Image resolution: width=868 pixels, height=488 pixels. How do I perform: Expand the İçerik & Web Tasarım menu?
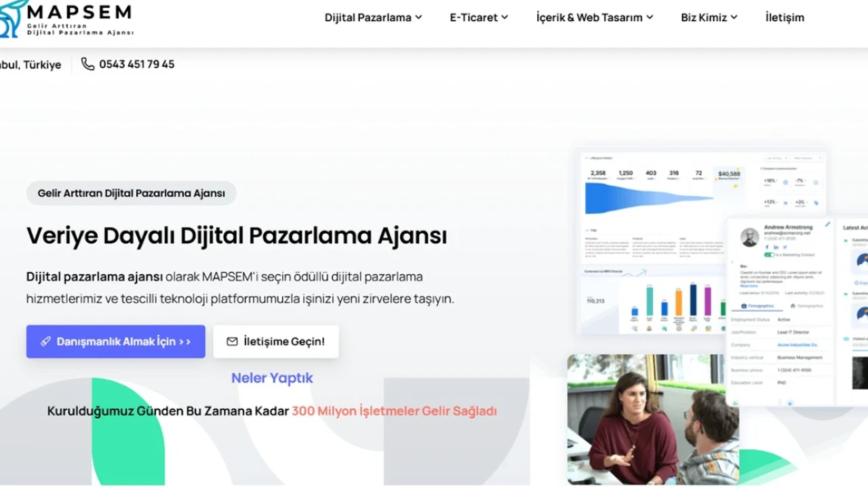pyautogui.click(x=594, y=18)
